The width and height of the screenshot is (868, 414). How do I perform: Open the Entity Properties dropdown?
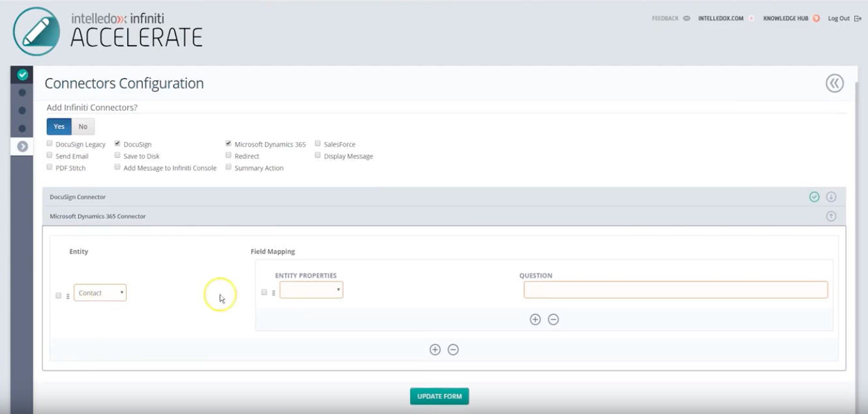[x=312, y=289]
